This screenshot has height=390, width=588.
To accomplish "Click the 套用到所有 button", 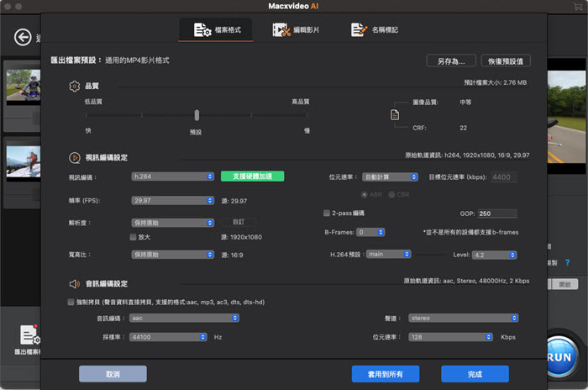I will coord(386,374).
